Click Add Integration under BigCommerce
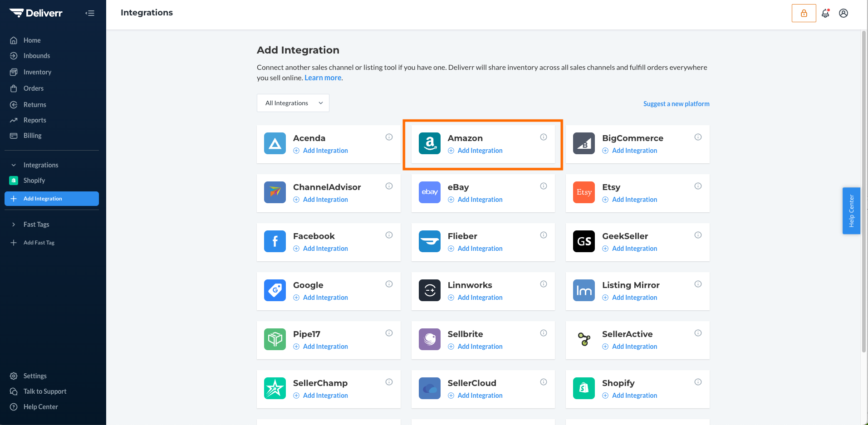 click(x=630, y=151)
